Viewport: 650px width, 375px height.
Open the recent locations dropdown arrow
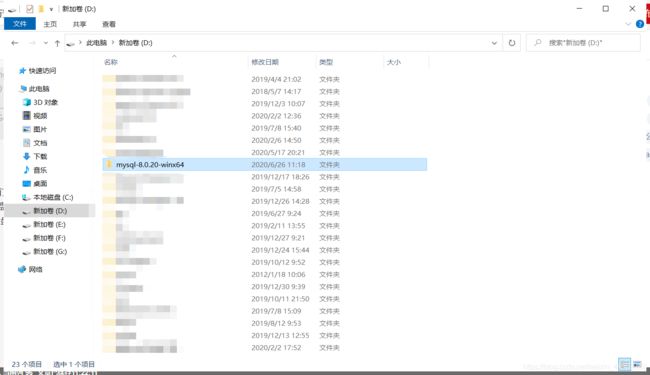[46, 43]
